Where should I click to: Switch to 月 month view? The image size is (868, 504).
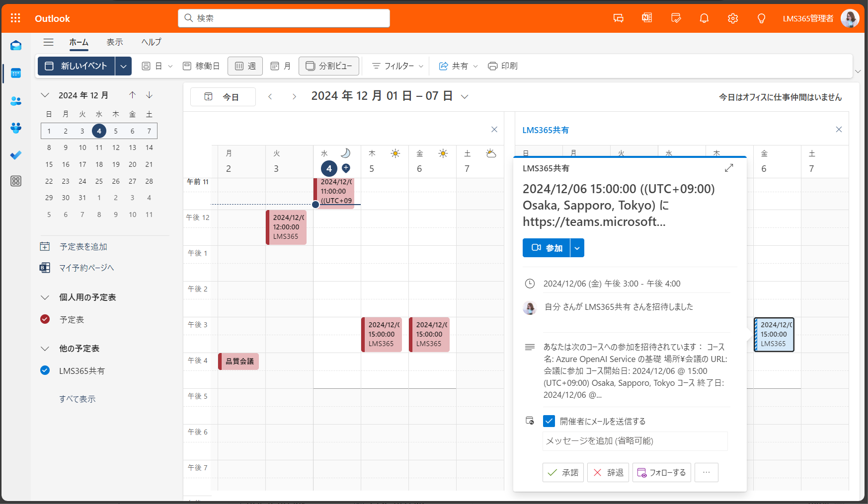(x=281, y=66)
